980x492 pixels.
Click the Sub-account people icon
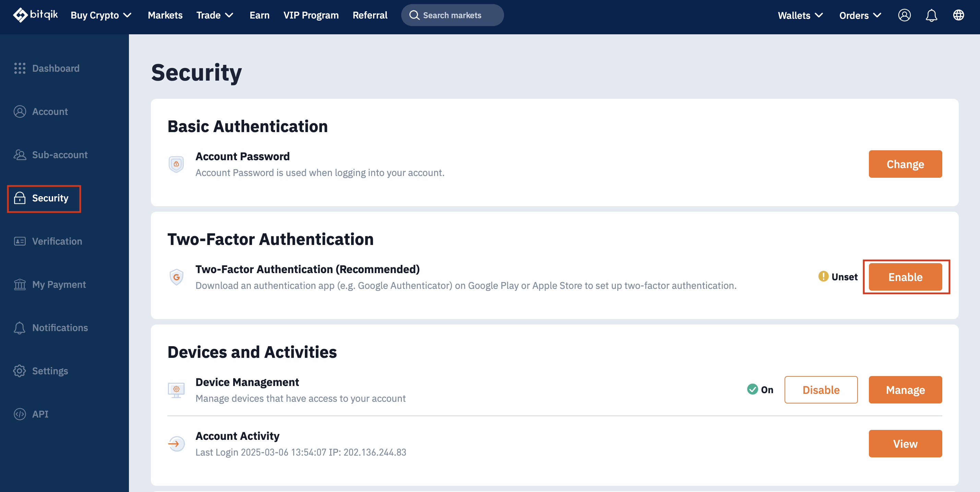pyautogui.click(x=20, y=155)
